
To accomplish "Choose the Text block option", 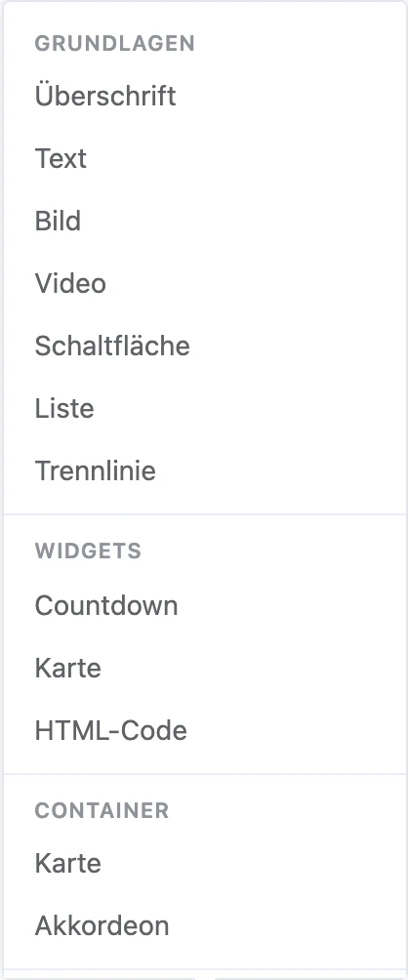I will point(205,159).
